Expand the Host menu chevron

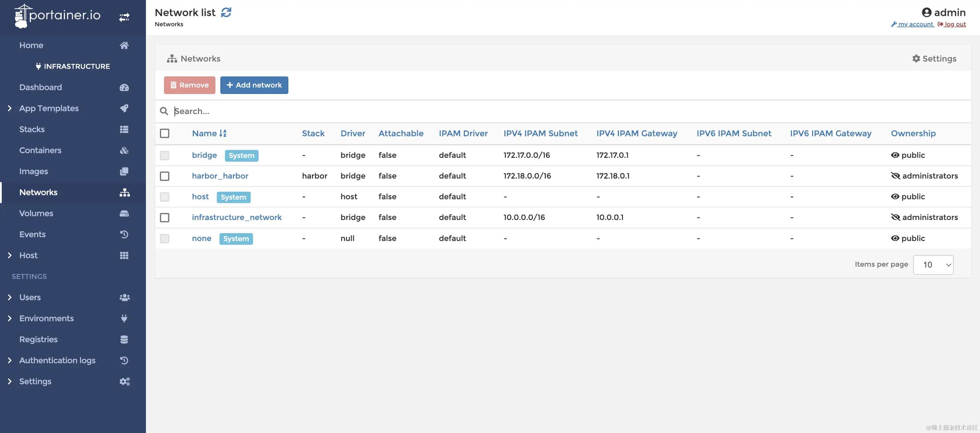point(9,255)
